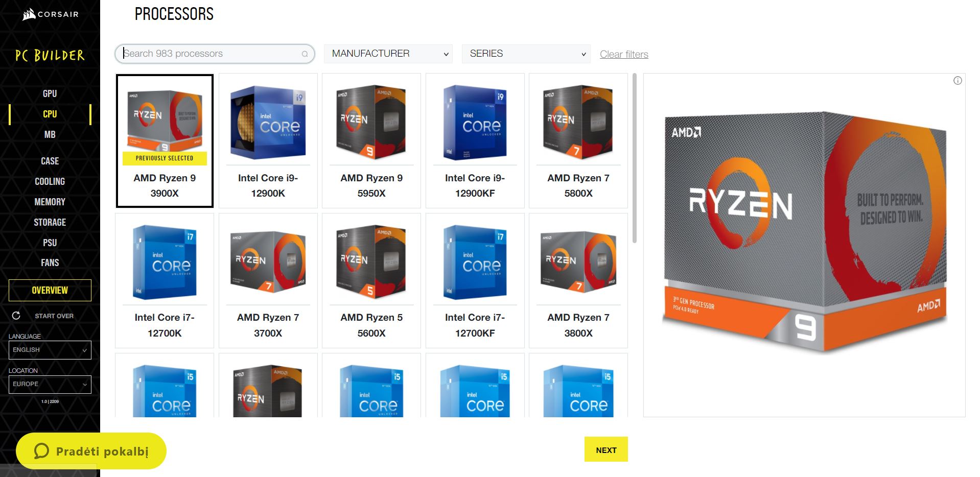Expand the SERIES dropdown

click(526, 54)
